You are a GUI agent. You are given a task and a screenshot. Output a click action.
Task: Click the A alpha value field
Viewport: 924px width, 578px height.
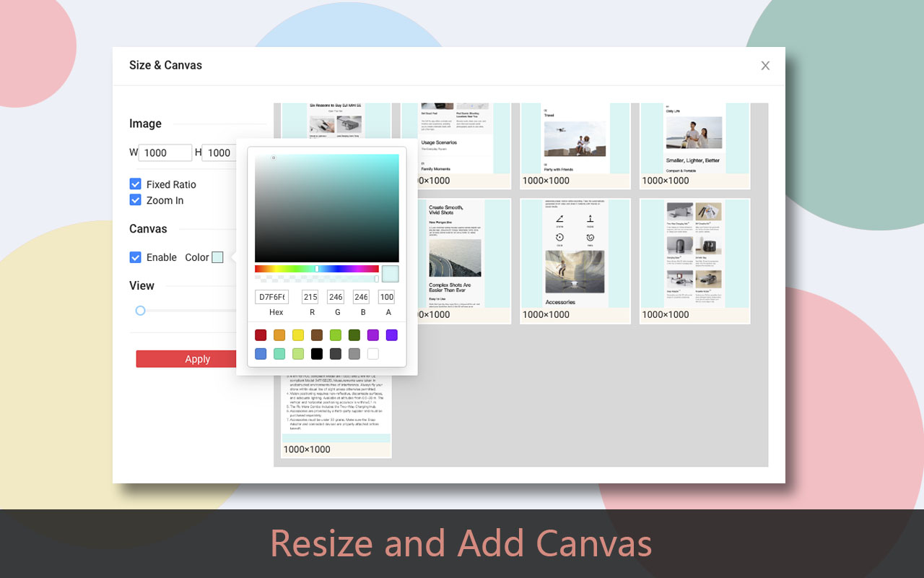point(386,297)
